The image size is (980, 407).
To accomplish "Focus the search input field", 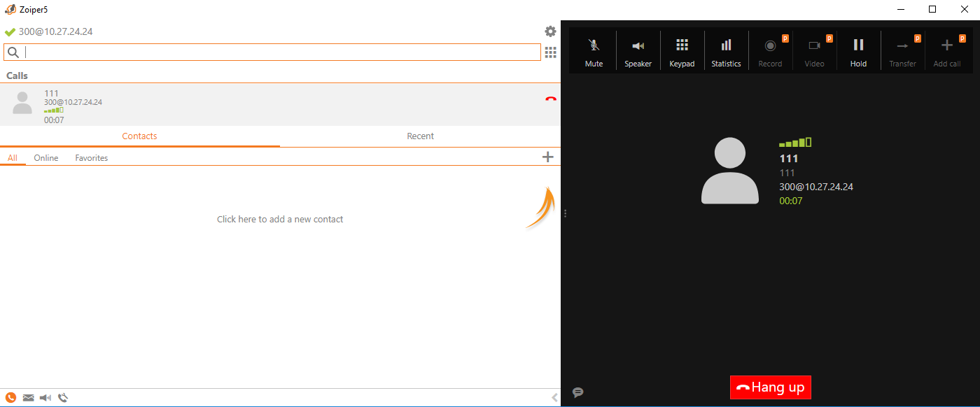I will 280,52.
